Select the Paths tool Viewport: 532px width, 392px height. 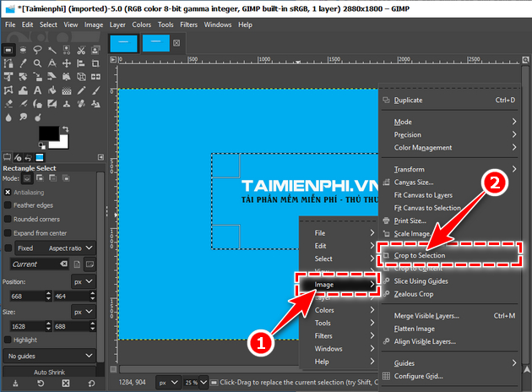(x=8, y=63)
